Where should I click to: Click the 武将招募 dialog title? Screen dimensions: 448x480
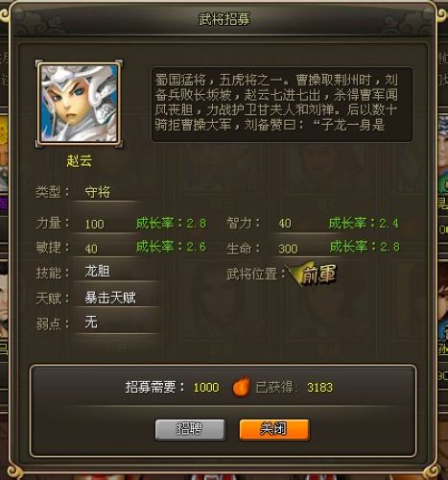click(x=224, y=19)
